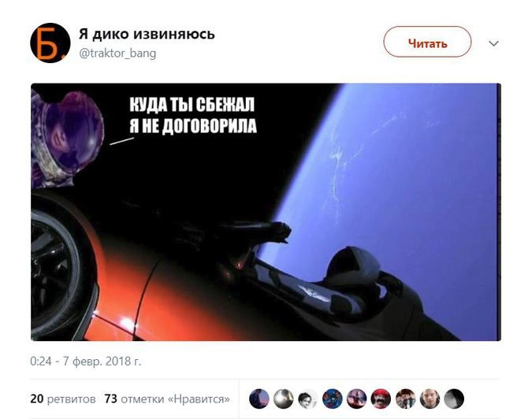Open fourth liker avatar, blue-red artwork
The height and width of the screenshot is (419, 532).
point(332,399)
